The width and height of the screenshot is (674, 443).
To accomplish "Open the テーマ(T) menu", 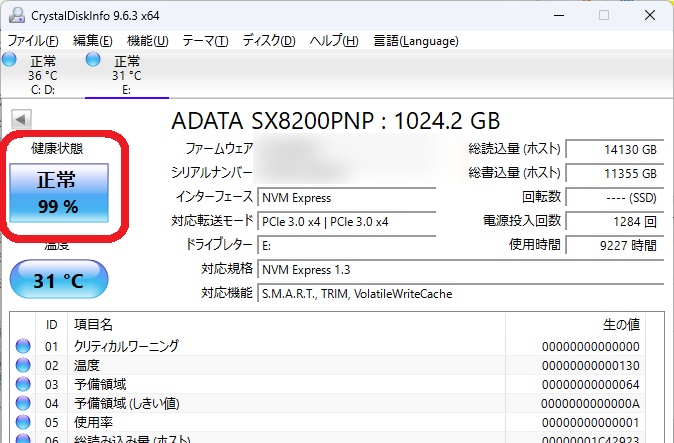I will [205, 41].
